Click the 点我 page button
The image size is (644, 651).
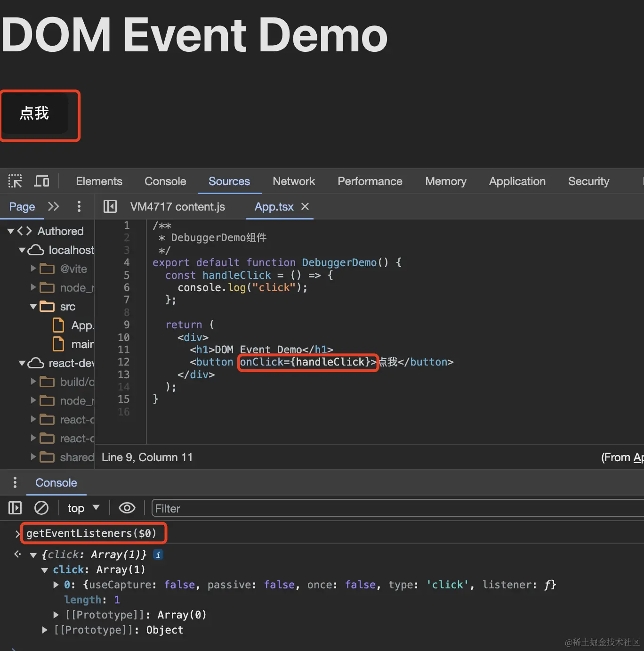point(34,114)
